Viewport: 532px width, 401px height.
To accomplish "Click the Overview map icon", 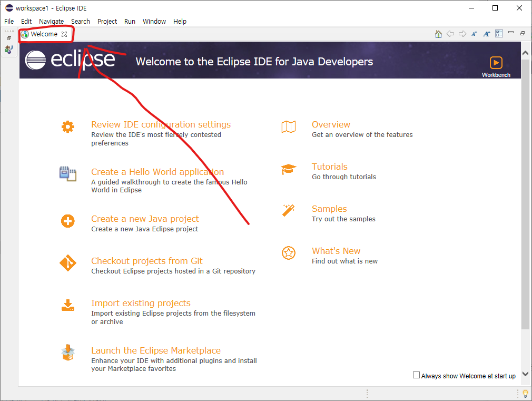I will pos(289,126).
